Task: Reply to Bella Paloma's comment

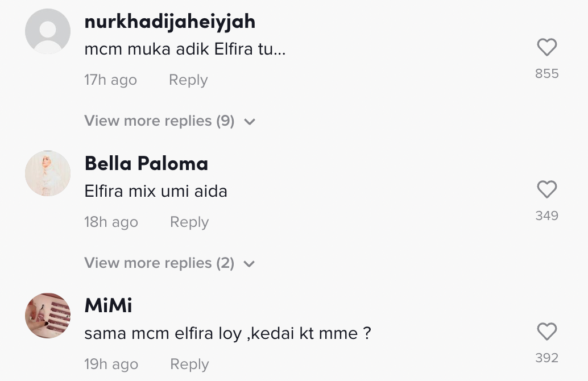Action: [189, 222]
